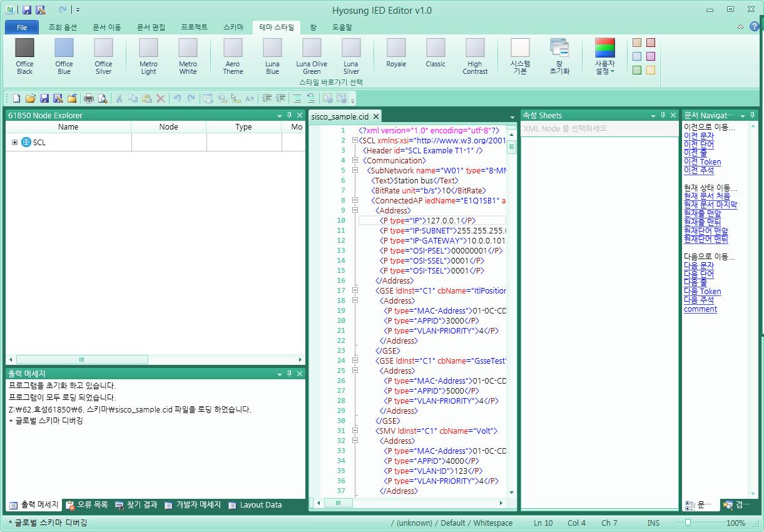Open the File menu
Viewport: 764px width, 532px height.
click(22, 28)
